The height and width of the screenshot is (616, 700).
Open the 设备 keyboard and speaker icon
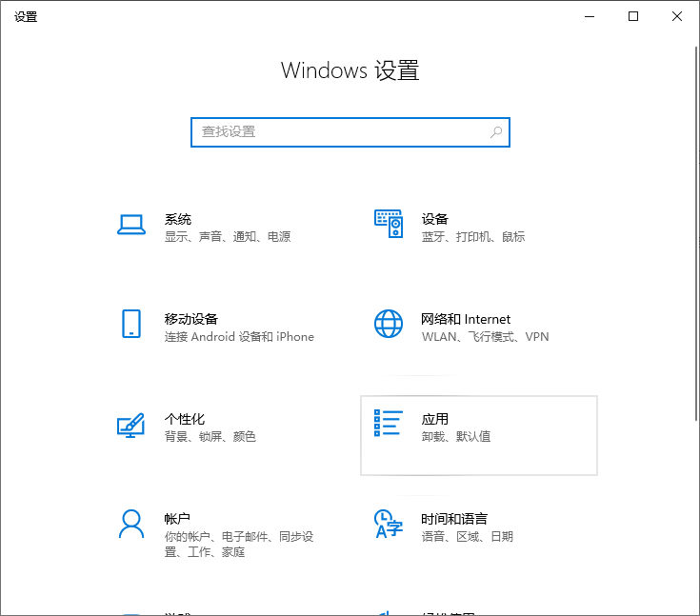pos(389,224)
